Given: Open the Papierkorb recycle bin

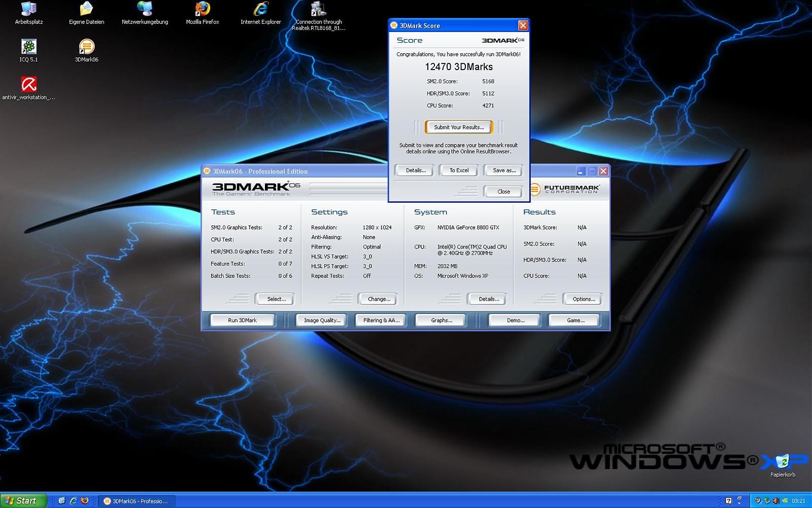Looking at the screenshot, I should click(783, 465).
